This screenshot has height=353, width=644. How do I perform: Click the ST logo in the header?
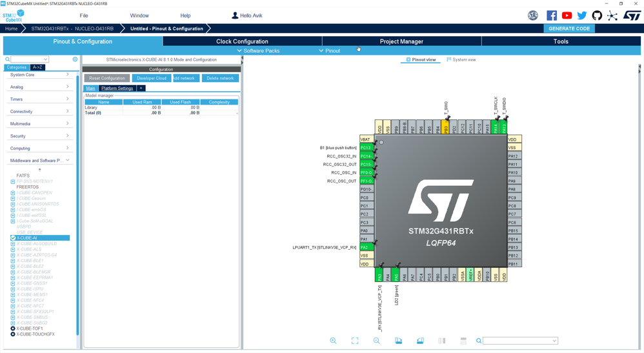[x=632, y=15]
